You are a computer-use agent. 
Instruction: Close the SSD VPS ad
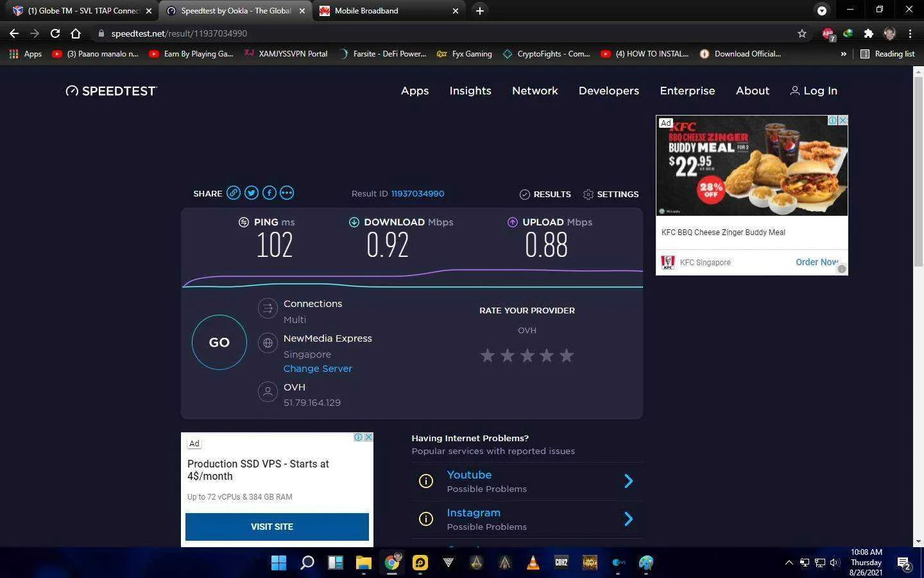368,437
